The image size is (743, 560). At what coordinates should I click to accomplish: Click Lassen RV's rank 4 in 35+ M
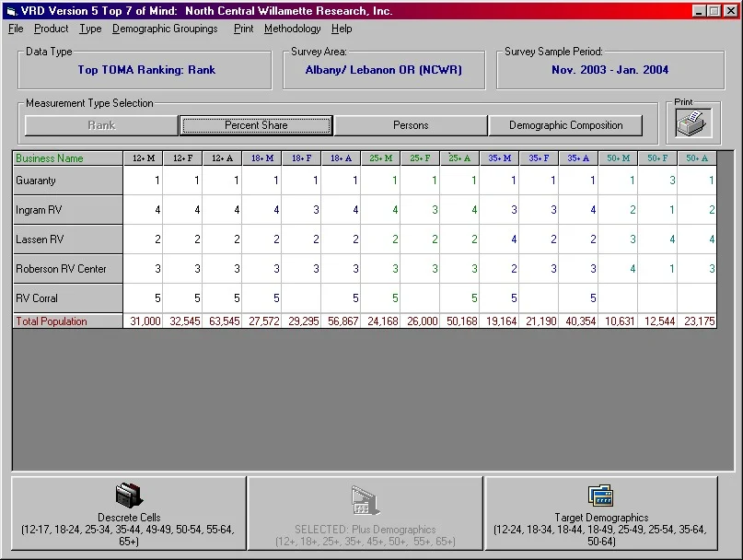pyautogui.click(x=499, y=239)
